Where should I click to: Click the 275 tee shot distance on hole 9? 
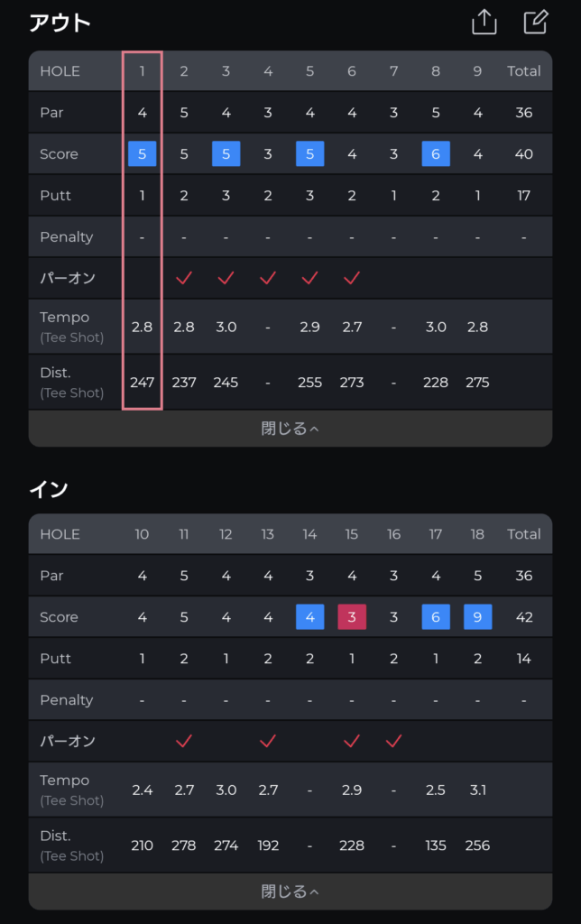pos(477,383)
